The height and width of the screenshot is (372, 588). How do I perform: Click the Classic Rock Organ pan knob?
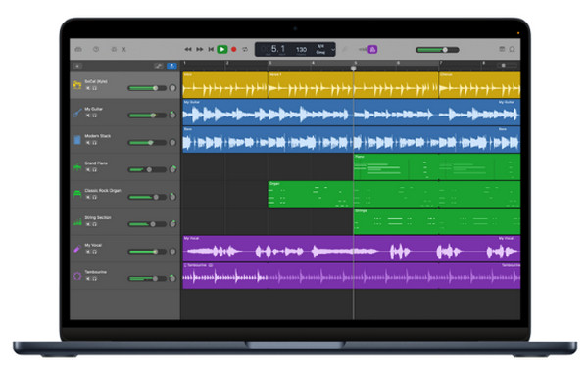click(x=172, y=197)
